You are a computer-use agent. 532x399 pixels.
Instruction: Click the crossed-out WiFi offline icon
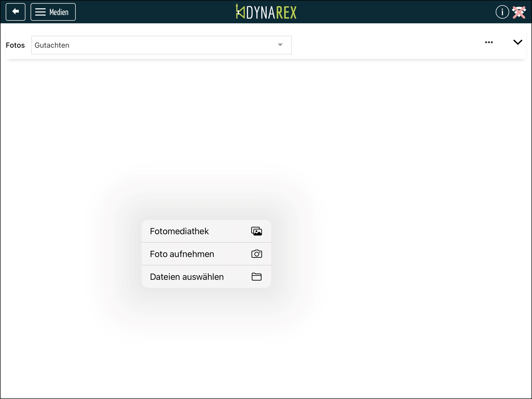pos(519,12)
